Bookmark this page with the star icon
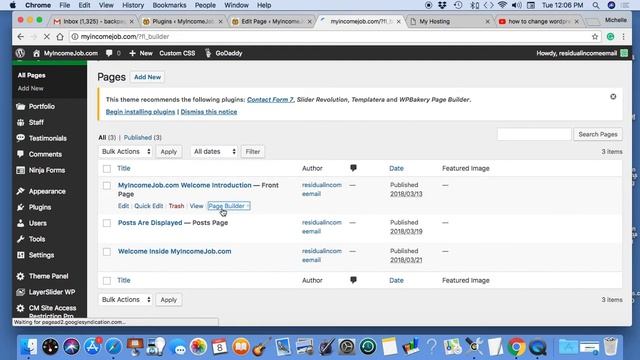640x360 pixels. [595, 37]
